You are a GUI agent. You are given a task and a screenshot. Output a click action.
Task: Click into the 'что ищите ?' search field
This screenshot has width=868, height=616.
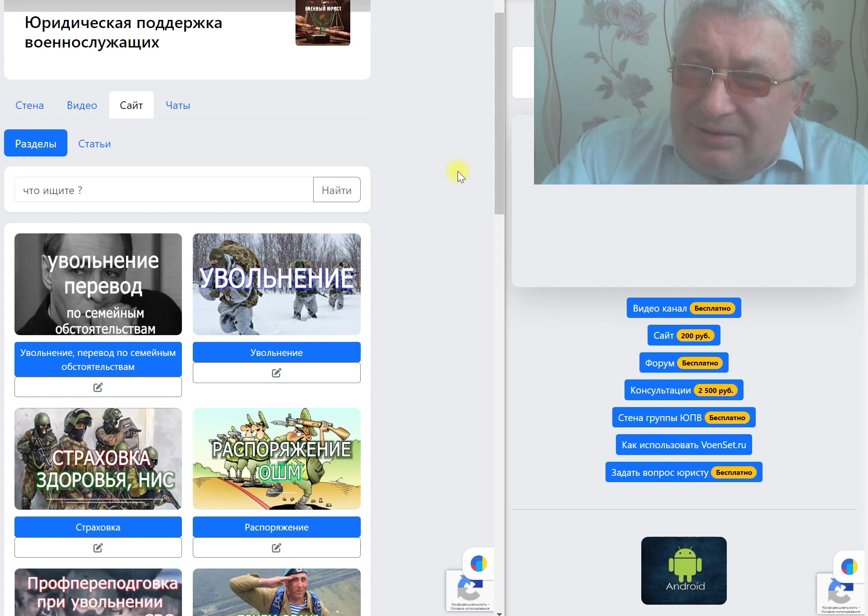[163, 190]
